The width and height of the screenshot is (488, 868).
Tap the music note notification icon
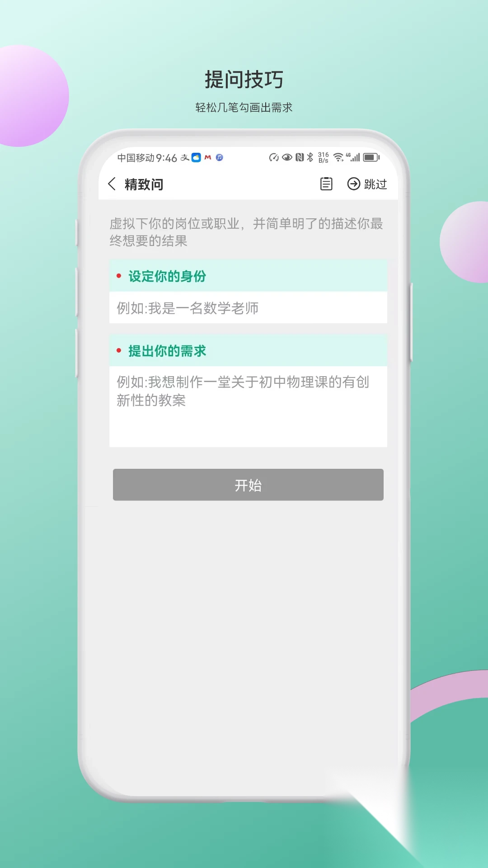pyautogui.click(x=220, y=157)
